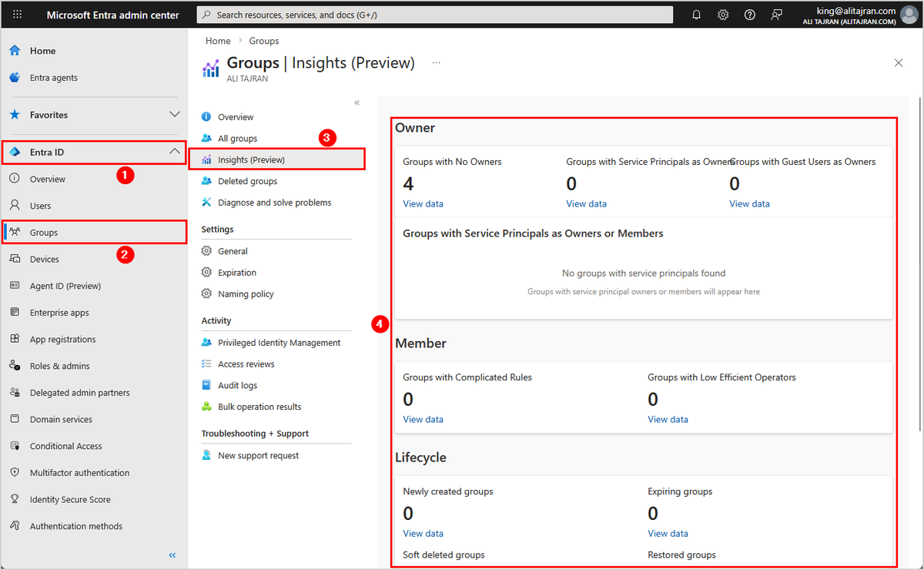Click the Favorites star icon
Viewport: 924px width, 570px height.
coord(15,115)
